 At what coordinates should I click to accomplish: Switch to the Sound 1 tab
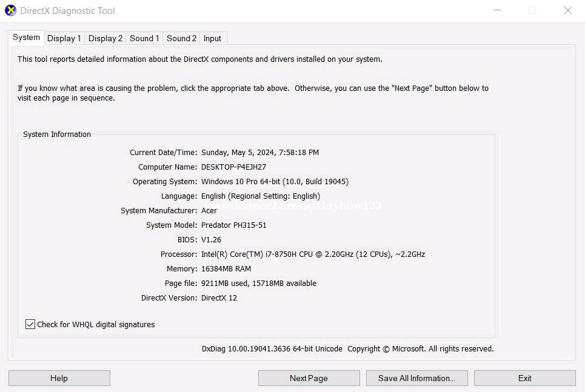[x=144, y=38]
